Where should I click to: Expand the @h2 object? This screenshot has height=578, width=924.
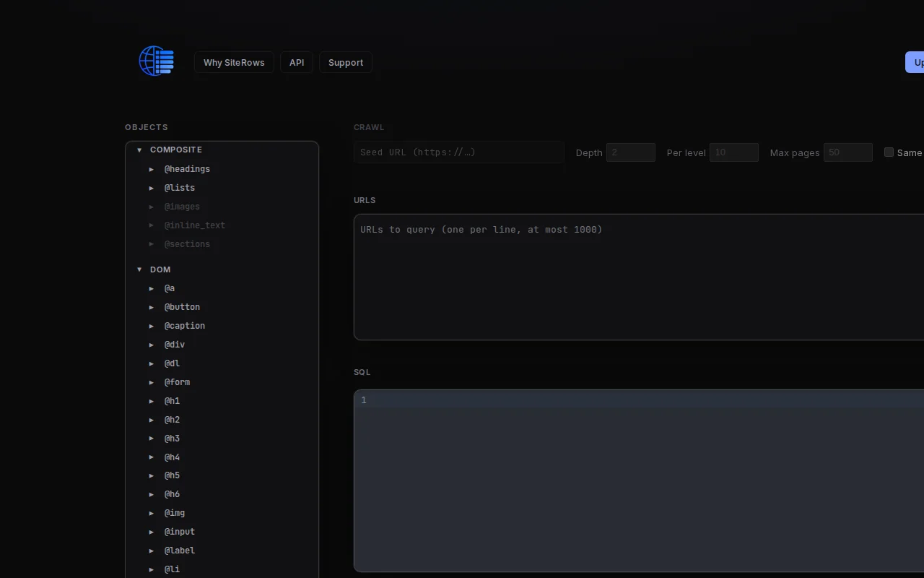pos(152,420)
